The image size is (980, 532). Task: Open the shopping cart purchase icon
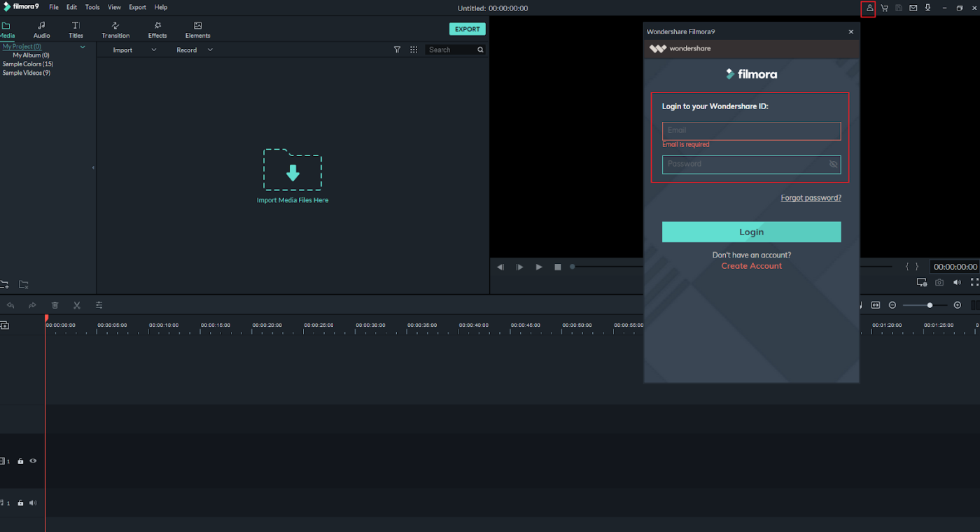(x=884, y=8)
